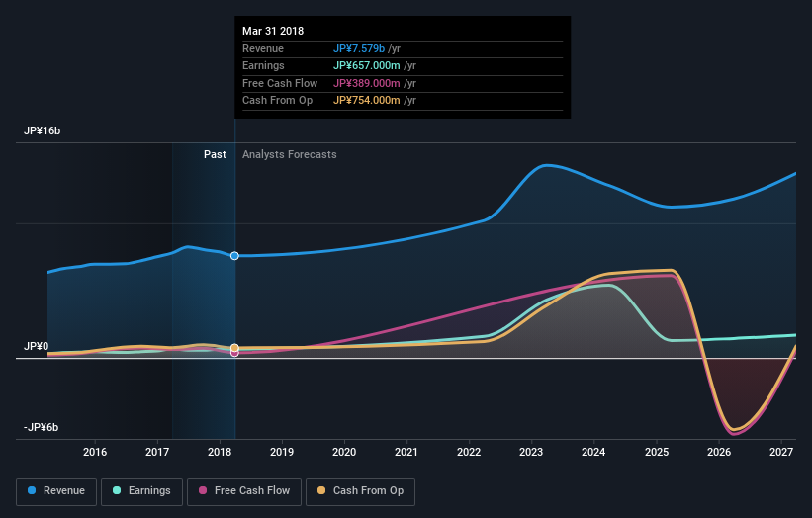Toggle the Free Cash Flow legend series

click(x=244, y=491)
